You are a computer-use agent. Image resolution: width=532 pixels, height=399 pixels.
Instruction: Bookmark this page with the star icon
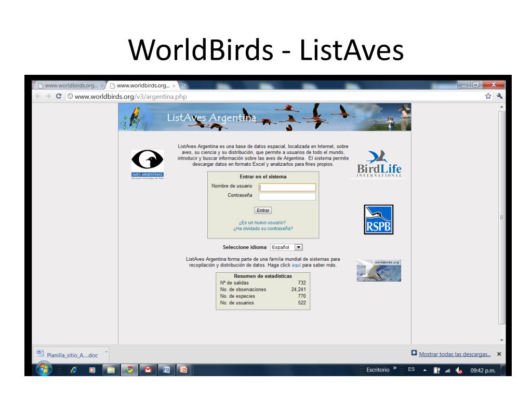(x=488, y=96)
